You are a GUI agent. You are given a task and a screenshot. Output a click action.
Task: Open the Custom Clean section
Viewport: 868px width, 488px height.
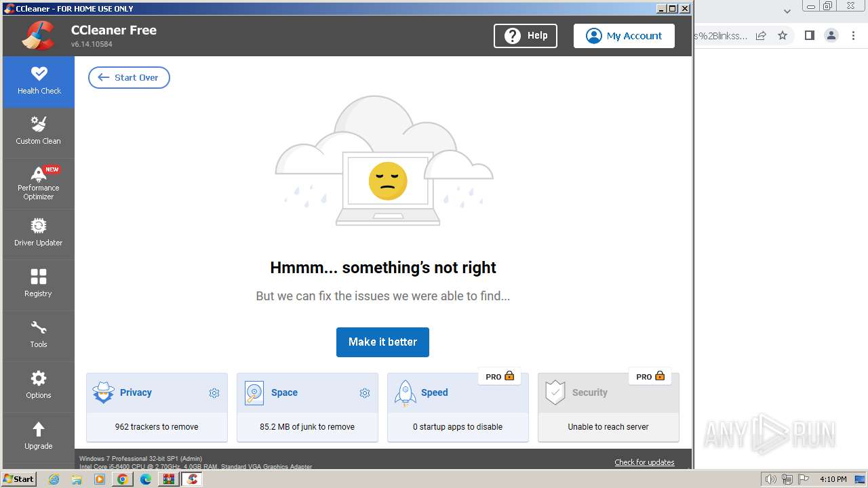point(39,133)
